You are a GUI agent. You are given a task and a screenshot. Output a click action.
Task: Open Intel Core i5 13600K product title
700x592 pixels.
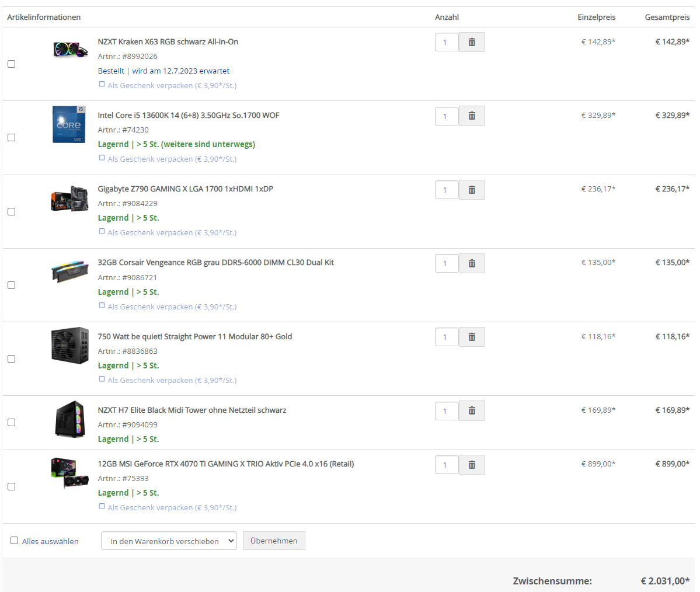189,115
